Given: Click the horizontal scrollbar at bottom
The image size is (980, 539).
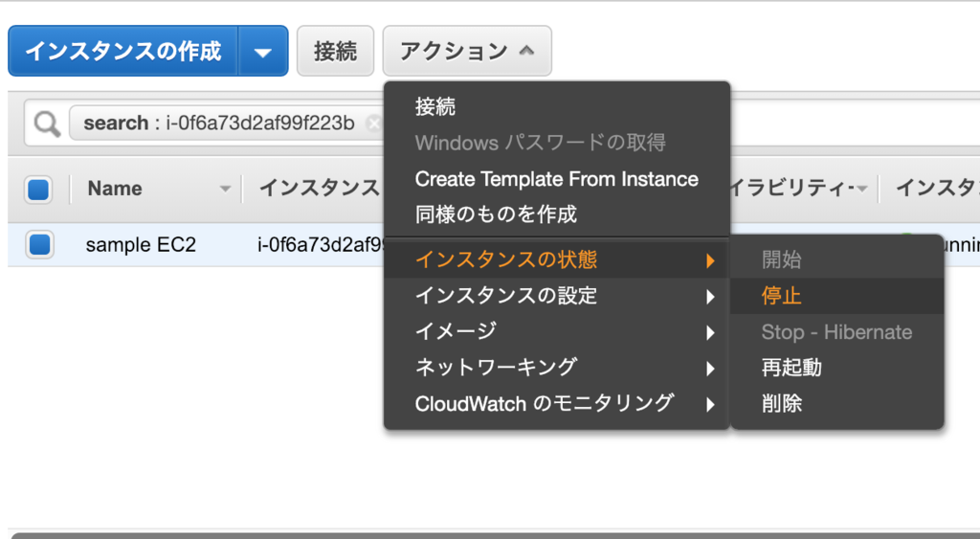Looking at the screenshot, I should (x=496, y=535).
